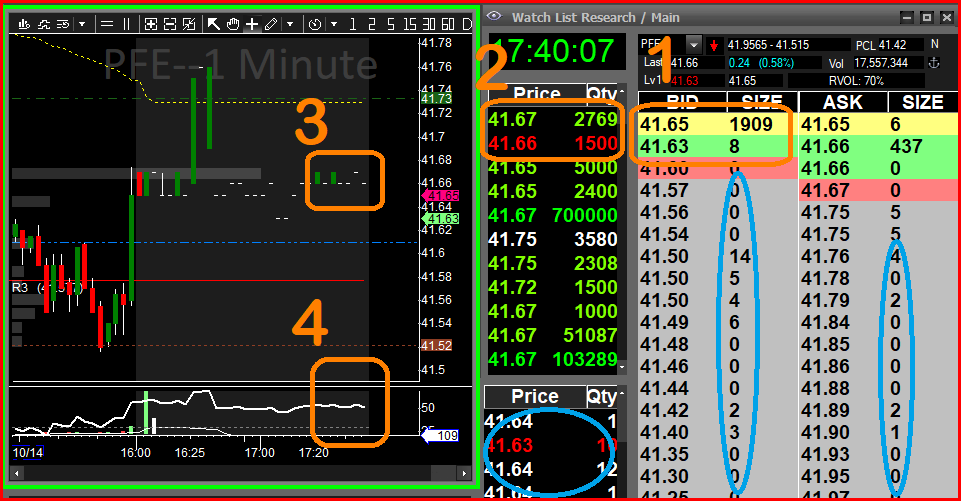Select the 41.67 print with quantity 103289

[552, 359]
